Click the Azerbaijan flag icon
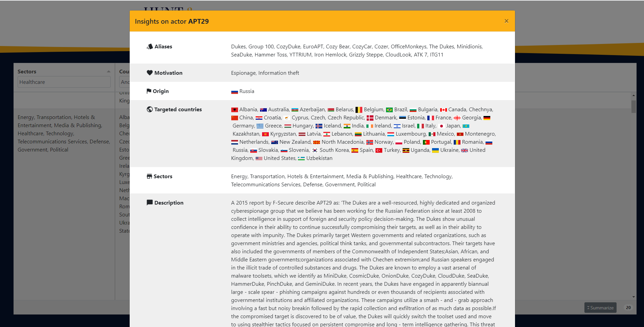Screen dimensions: 644x327 [x=295, y=110]
